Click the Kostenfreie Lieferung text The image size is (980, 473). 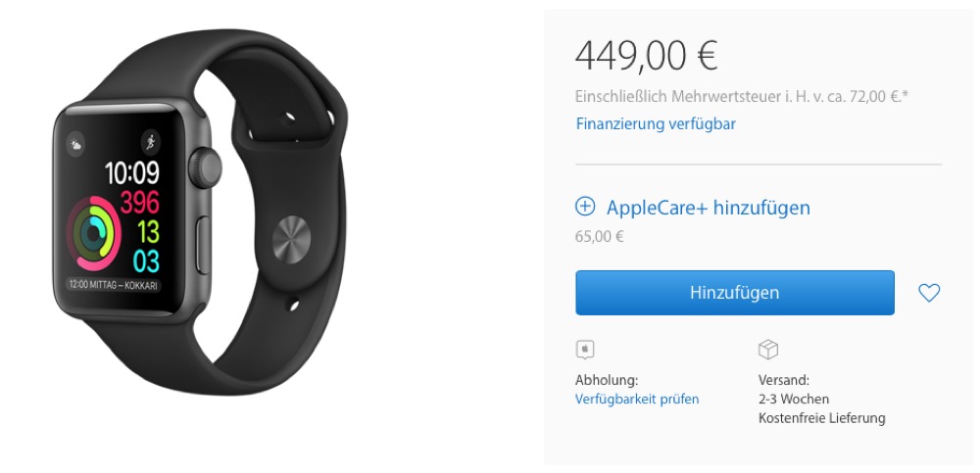pyautogui.click(x=822, y=418)
